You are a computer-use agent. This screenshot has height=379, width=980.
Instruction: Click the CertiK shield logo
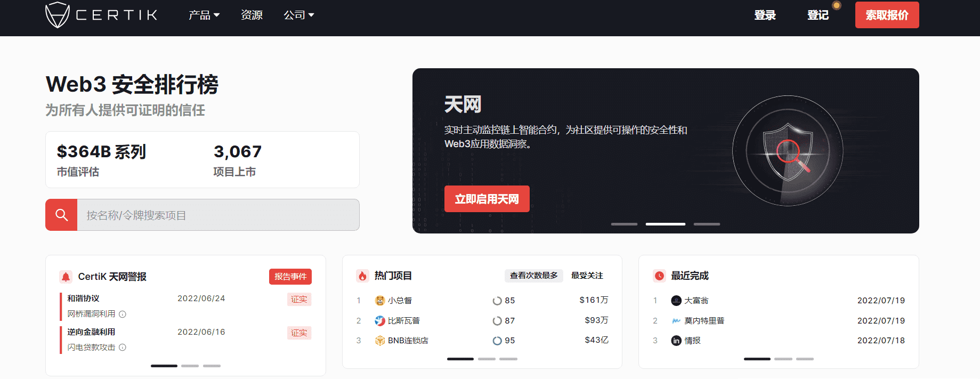point(58,15)
